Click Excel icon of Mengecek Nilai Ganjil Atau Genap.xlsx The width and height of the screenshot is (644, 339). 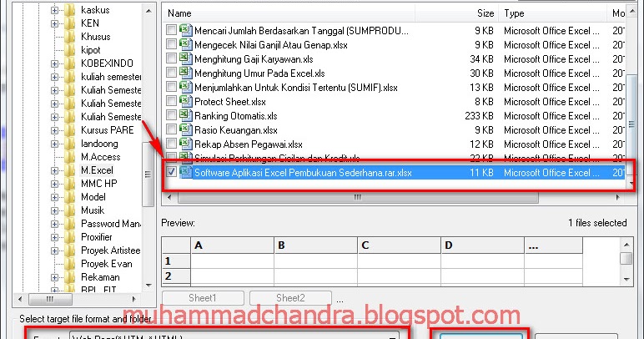click(x=186, y=44)
